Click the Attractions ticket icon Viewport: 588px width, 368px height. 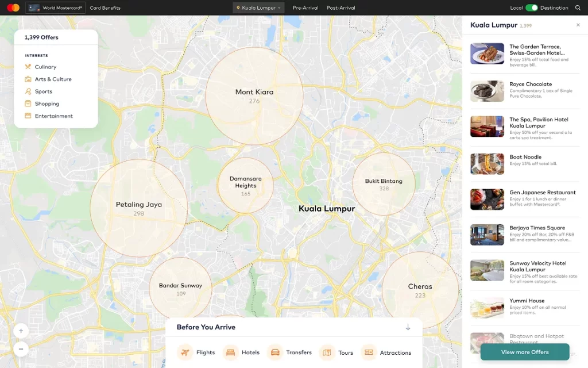pyautogui.click(x=369, y=352)
